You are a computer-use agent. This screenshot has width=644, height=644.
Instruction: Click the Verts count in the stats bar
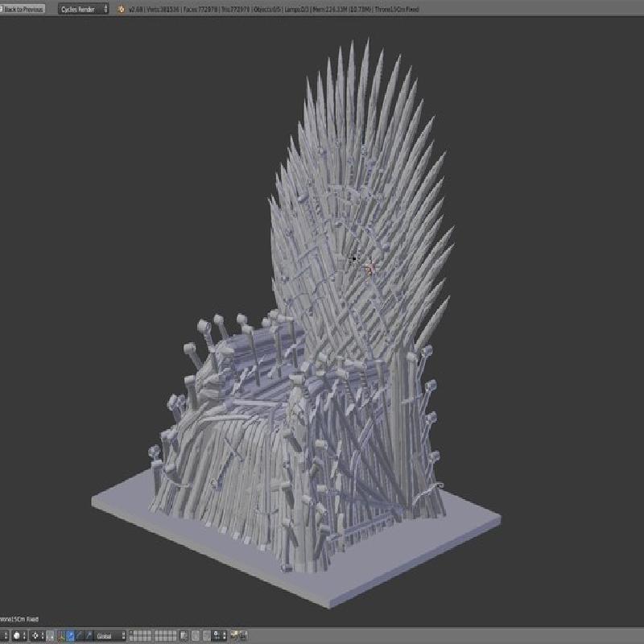[x=164, y=9]
